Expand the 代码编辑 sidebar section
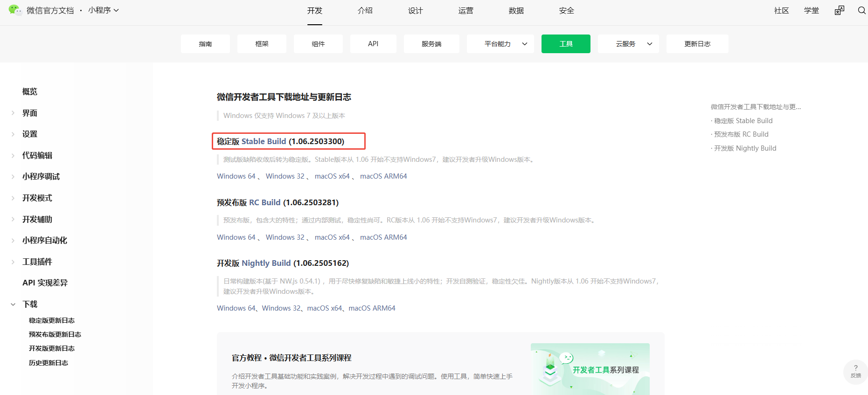868x395 pixels. click(13, 155)
